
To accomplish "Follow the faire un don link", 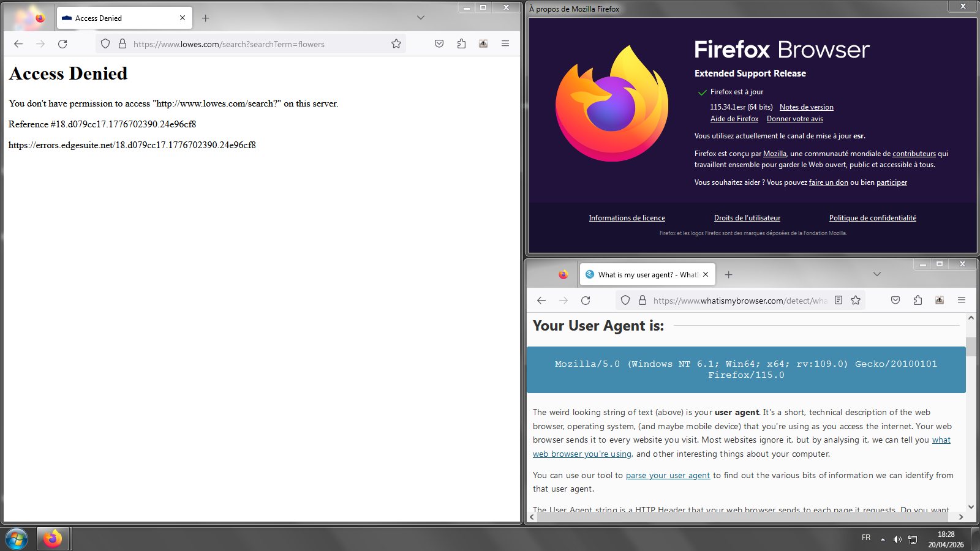I will pyautogui.click(x=829, y=182).
